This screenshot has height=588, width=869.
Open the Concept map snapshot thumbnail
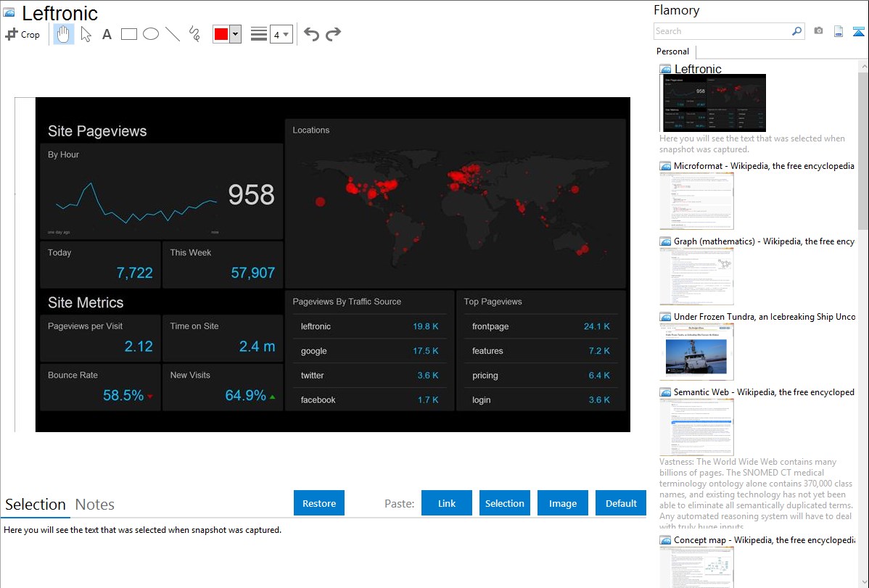tap(696, 567)
